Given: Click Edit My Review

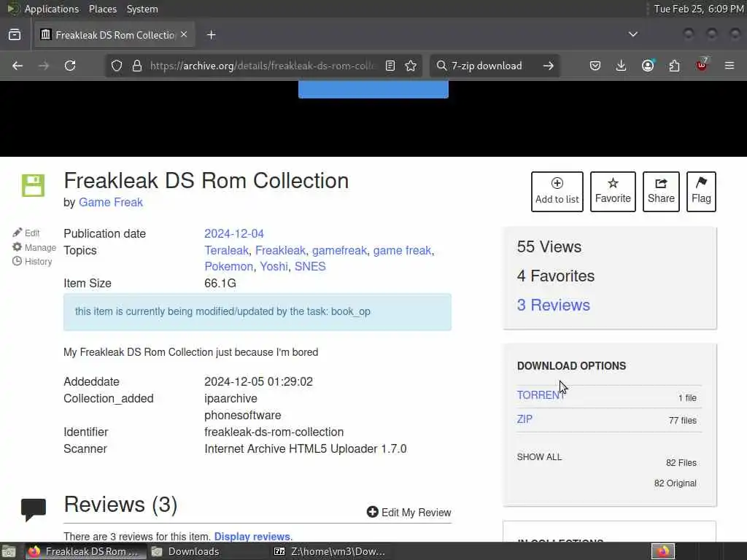Looking at the screenshot, I should click(x=409, y=513).
